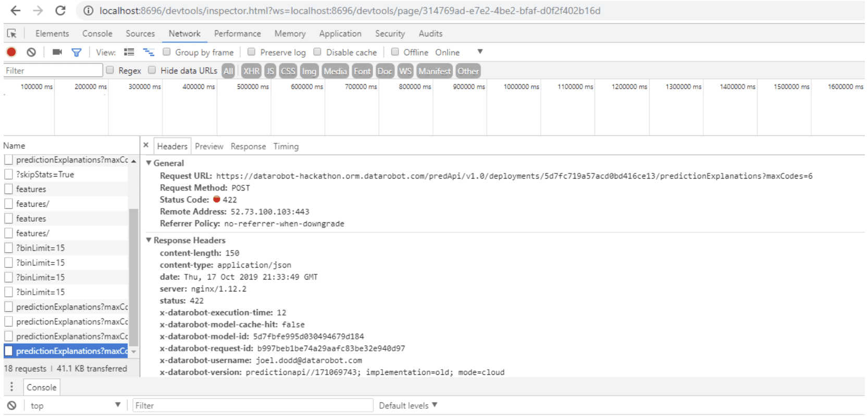The width and height of the screenshot is (868, 417).
Task: Filter requests by WS type
Action: coord(405,71)
